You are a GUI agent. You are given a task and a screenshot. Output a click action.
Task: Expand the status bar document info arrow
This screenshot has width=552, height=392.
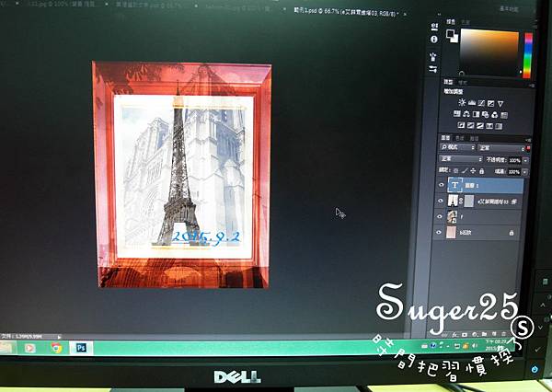59,337
